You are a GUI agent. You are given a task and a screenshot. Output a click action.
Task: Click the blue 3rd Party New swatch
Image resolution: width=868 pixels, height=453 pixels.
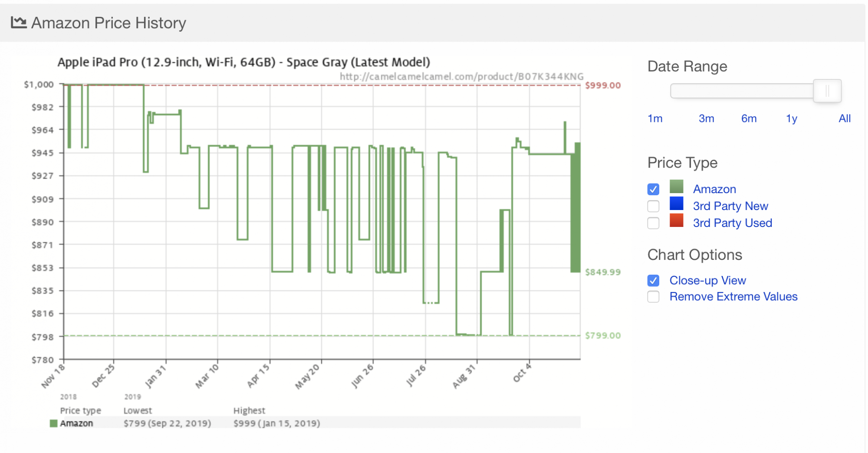point(676,204)
